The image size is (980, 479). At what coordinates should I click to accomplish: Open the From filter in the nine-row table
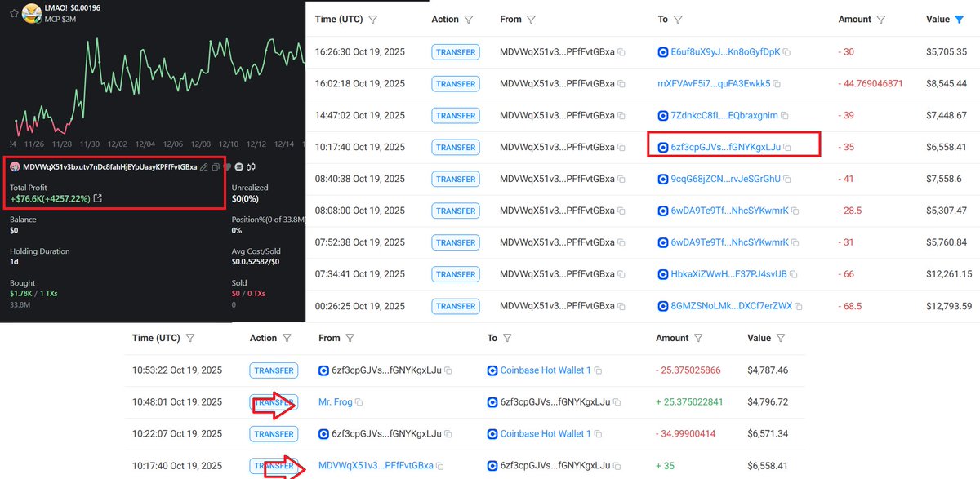[531, 20]
